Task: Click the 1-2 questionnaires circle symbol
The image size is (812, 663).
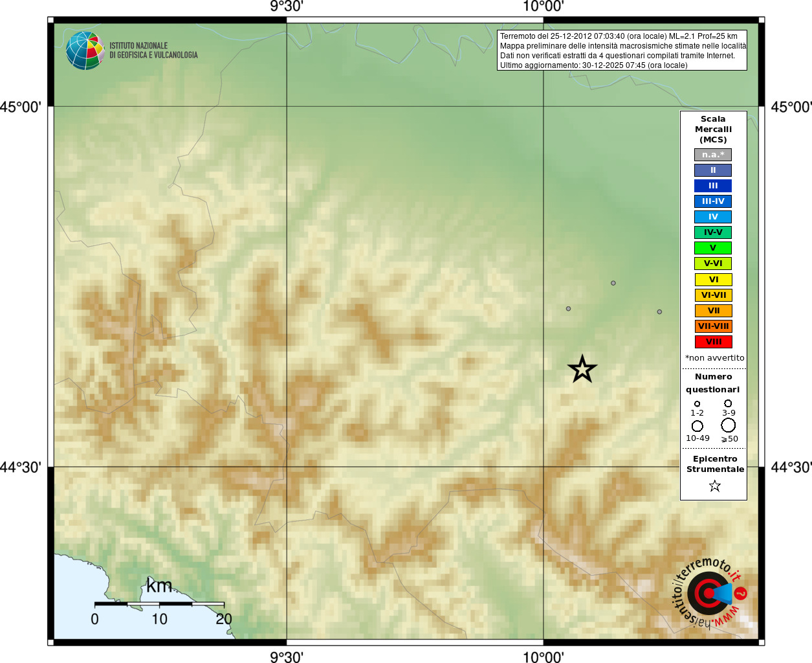Action: pos(697,404)
